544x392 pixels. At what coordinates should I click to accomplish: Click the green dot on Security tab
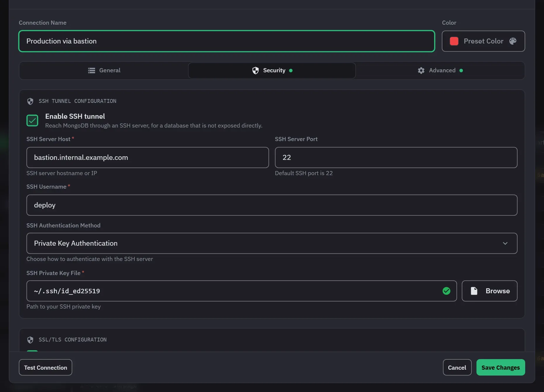[291, 71]
